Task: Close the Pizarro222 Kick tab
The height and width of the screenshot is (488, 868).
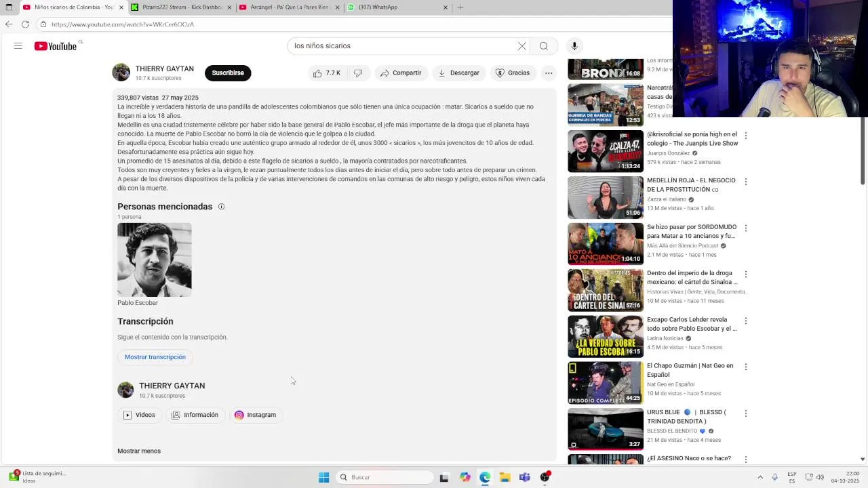Action: tap(229, 7)
